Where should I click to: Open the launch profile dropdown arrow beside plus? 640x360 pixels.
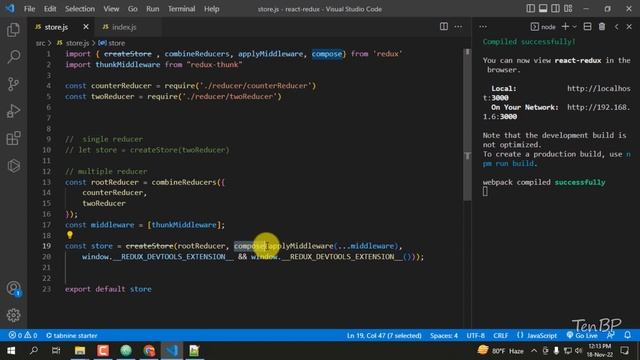[574, 27]
